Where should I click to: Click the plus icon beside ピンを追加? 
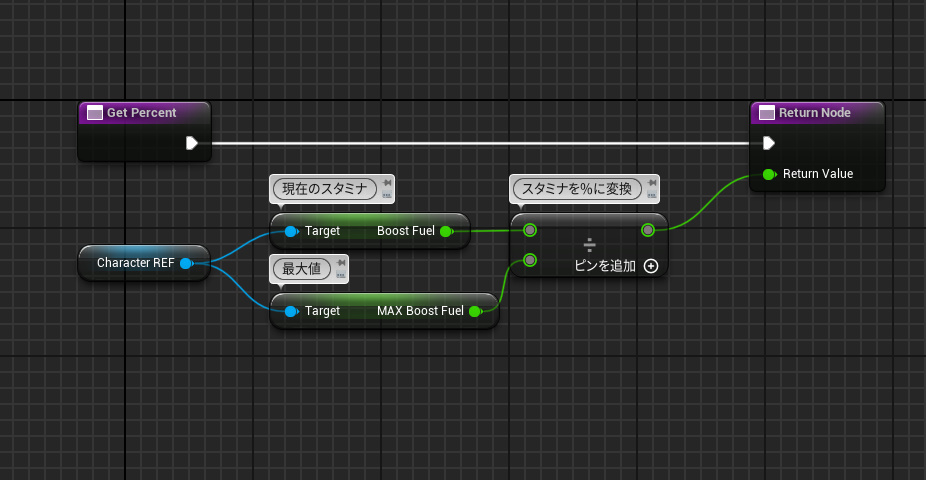[x=651, y=266]
